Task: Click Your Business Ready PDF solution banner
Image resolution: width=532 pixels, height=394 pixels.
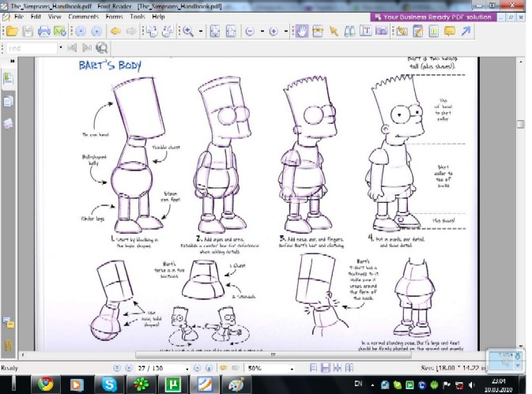Action: click(433, 17)
